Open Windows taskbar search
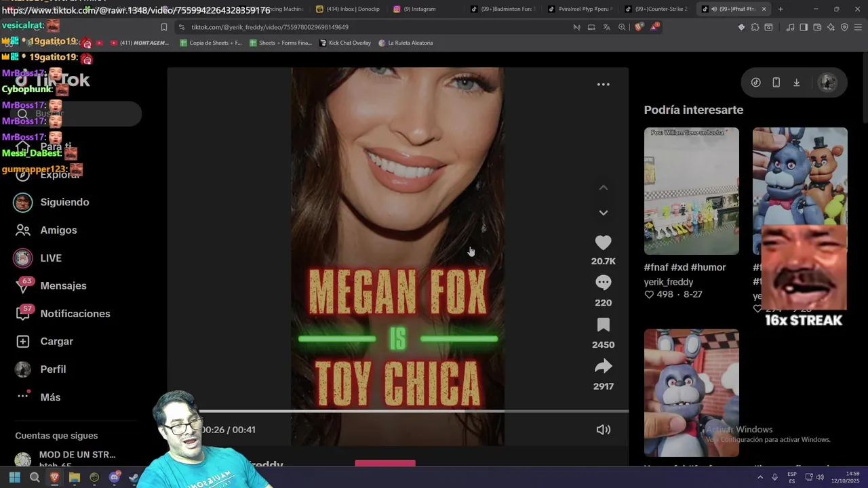Image resolution: width=868 pixels, height=488 pixels. (35, 478)
